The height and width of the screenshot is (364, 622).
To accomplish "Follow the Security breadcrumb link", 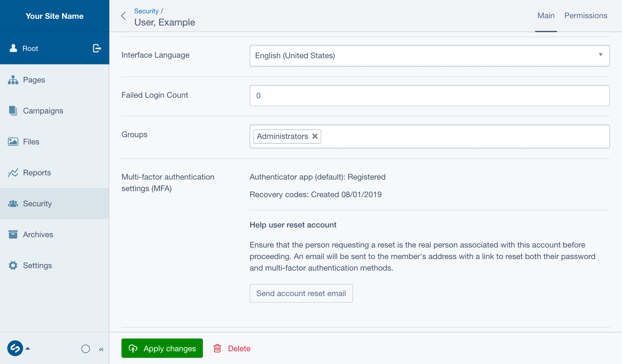I will [146, 11].
